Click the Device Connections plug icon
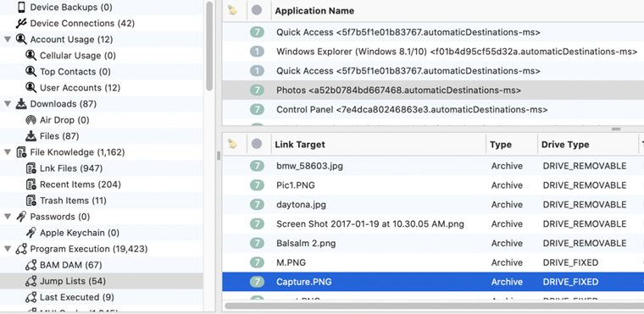This screenshot has width=644, height=314. coord(21,24)
